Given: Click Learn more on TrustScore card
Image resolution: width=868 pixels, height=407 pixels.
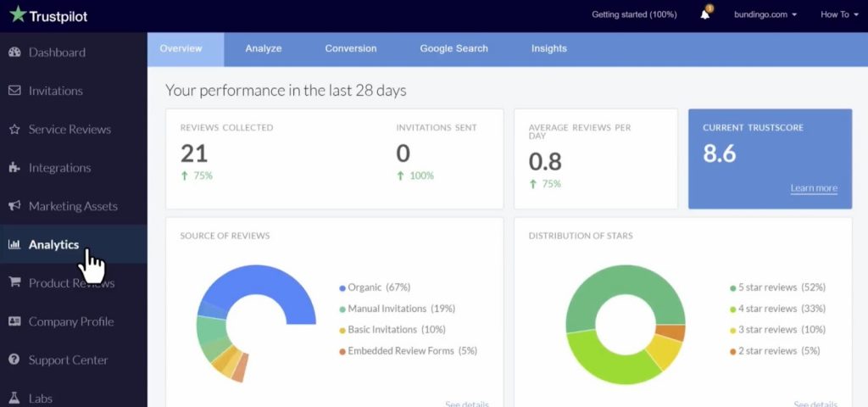Looking at the screenshot, I should [x=814, y=188].
